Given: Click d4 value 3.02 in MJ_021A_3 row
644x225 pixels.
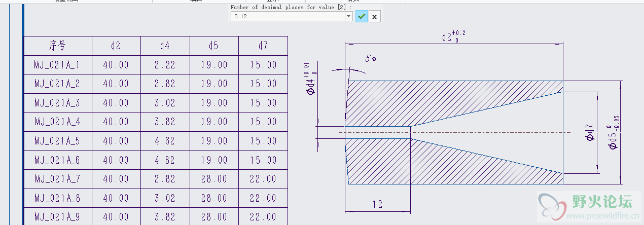Looking at the screenshot, I should [x=165, y=103].
